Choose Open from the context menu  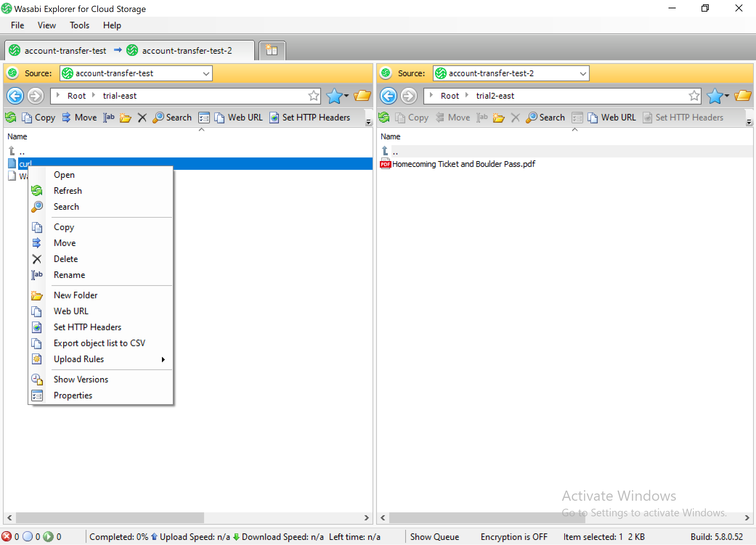(x=100, y=175)
